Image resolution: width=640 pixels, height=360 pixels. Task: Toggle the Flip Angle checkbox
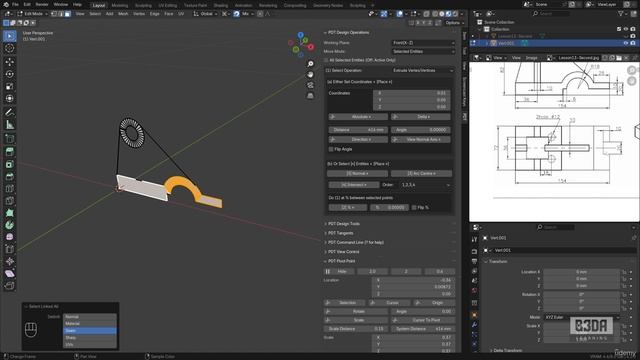click(331, 149)
